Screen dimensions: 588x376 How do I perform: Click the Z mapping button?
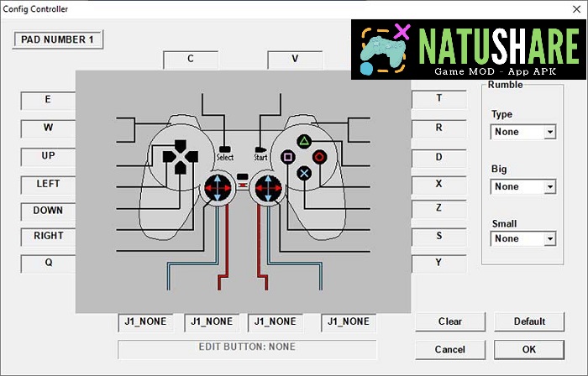click(438, 209)
